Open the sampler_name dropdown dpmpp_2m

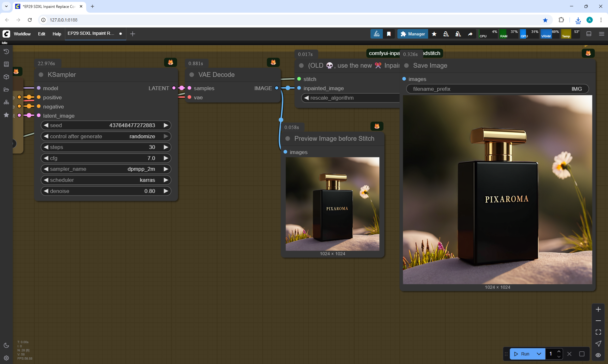(106, 169)
